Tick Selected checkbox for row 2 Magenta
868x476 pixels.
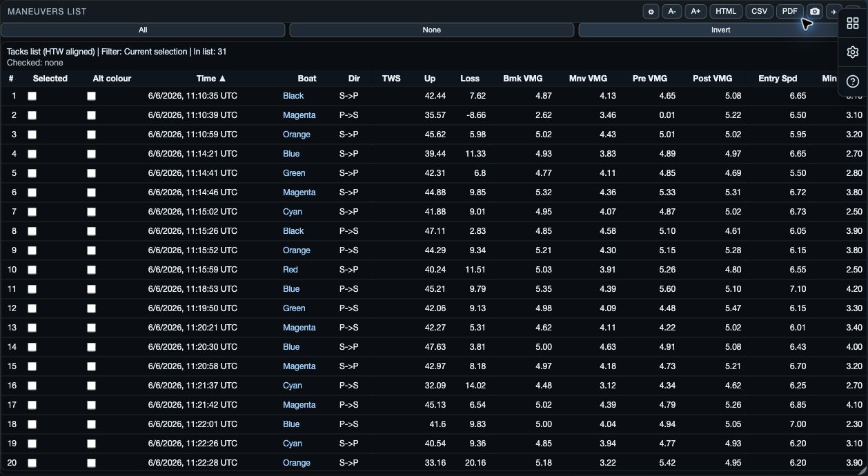tap(32, 115)
